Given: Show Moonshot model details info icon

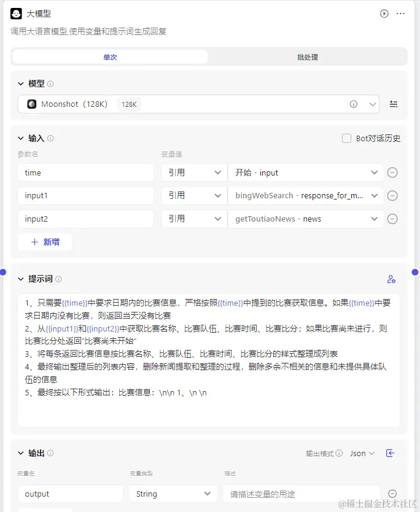Looking at the screenshot, I should coord(353,104).
